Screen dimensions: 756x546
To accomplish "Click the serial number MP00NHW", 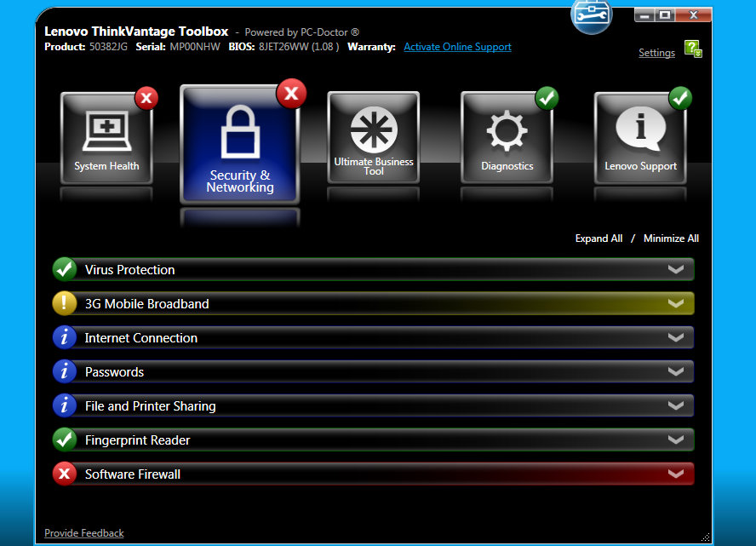I will (x=195, y=47).
